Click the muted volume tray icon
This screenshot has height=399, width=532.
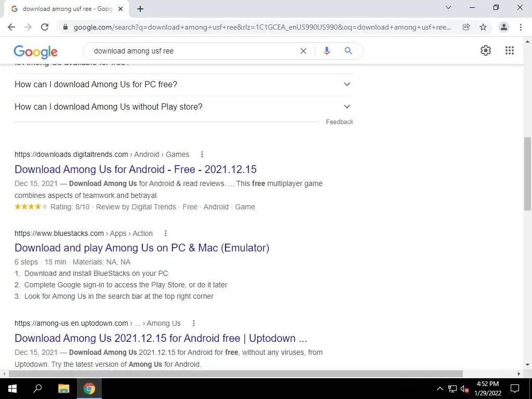[x=464, y=389]
